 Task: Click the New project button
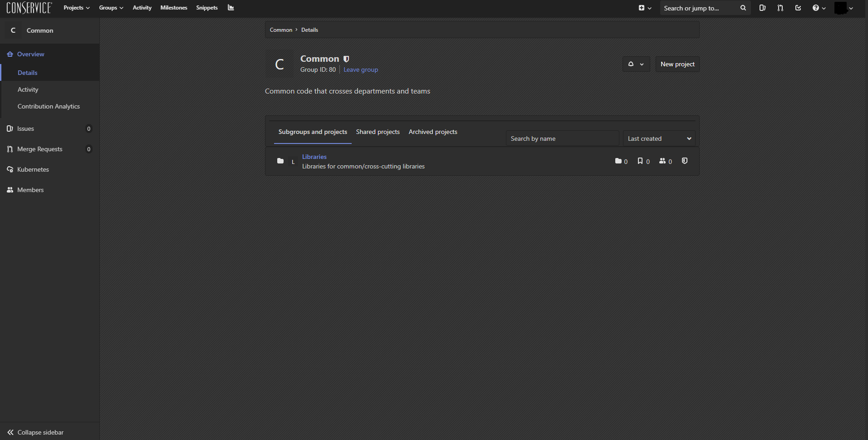click(x=677, y=64)
